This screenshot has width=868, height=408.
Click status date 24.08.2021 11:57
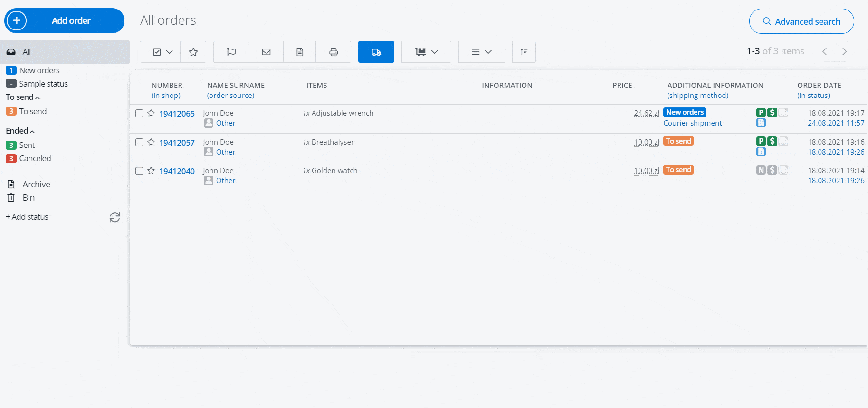(x=836, y=123)
